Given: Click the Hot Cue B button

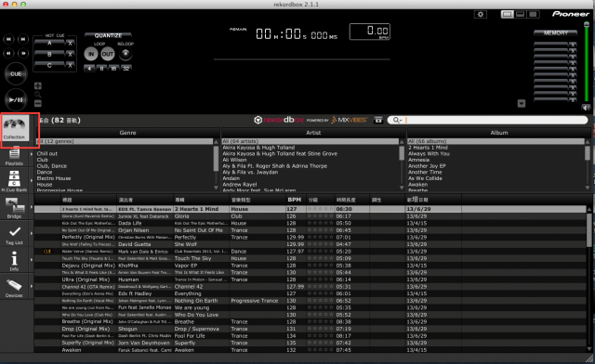Looking at the screenshot, I should [49, 54].
